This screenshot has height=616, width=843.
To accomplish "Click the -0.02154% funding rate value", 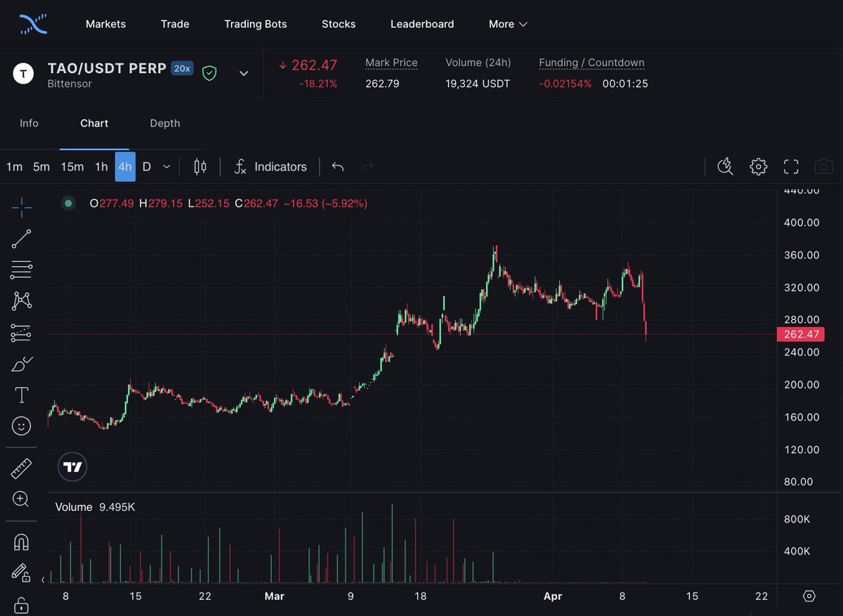I will tap(566, 84).
